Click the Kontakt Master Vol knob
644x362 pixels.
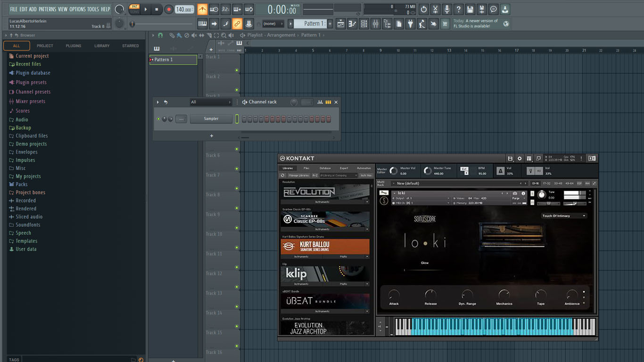[393, 171]
